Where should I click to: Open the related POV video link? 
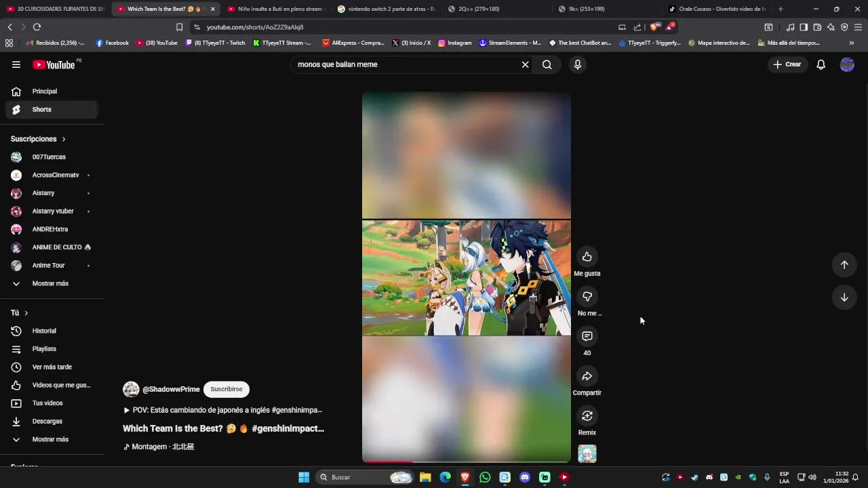pos(223,410)
